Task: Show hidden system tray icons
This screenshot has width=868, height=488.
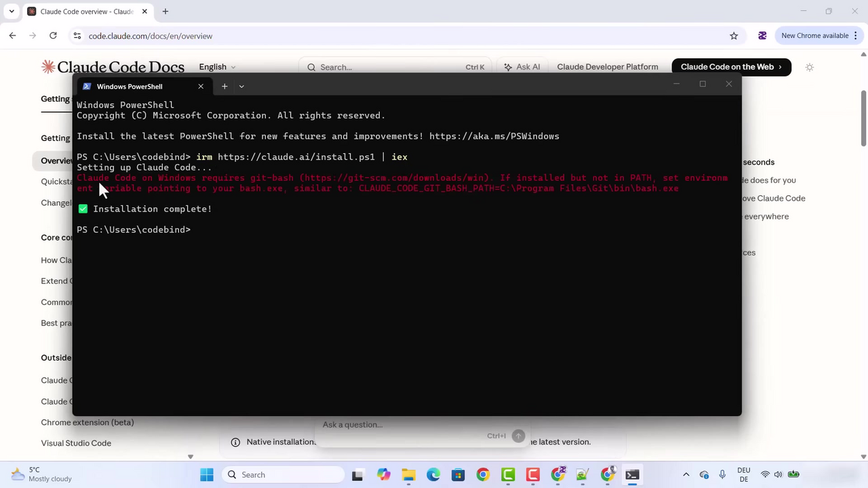Action: tap(686, 475)
